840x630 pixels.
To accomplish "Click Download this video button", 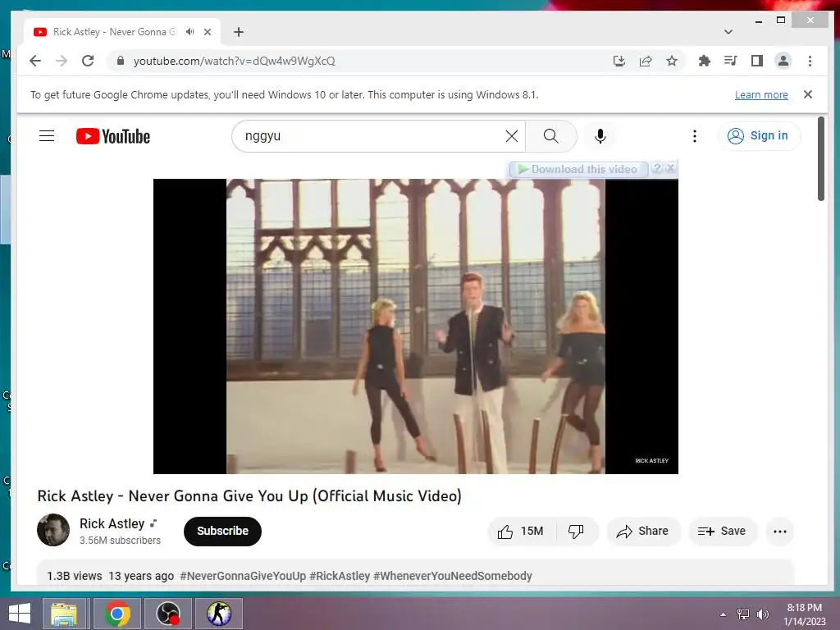I will [578, 169].
